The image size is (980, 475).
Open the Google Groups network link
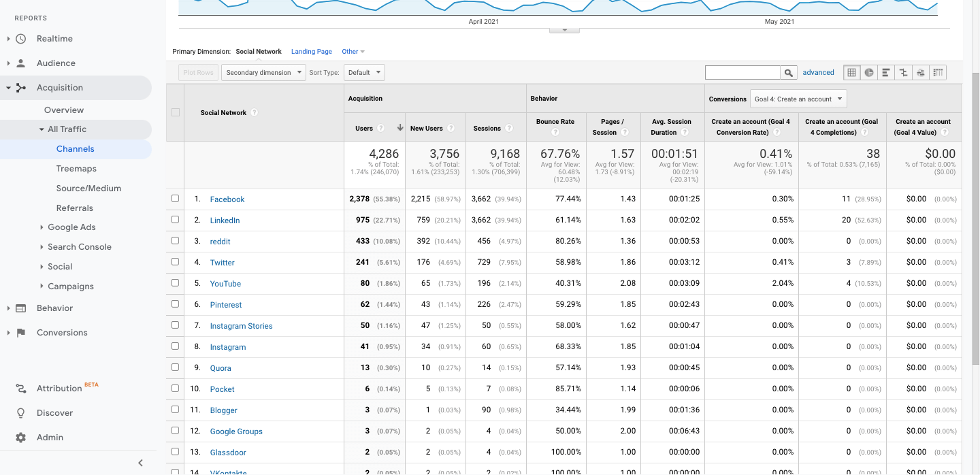236,431
